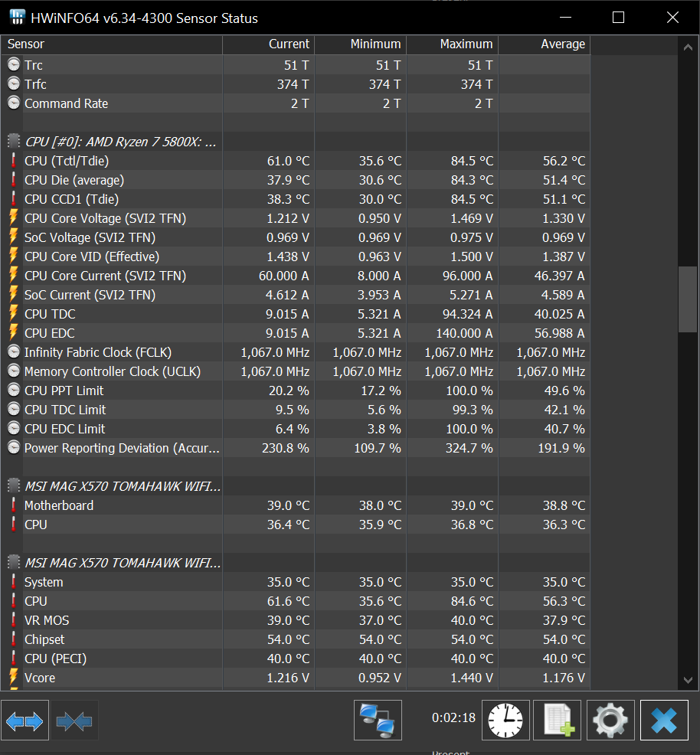The height and width of the screenshot is (755, 700).
Task: Click the expand layout blue arrows icon
Action: point(25,721)
